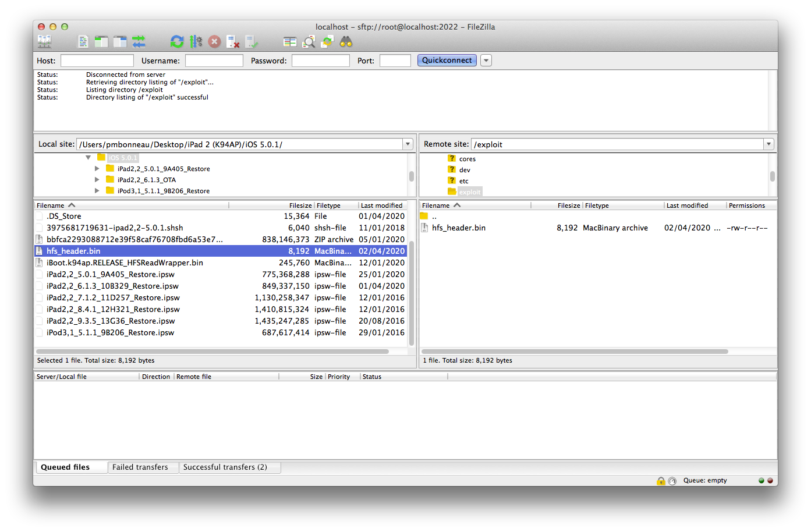Open the binoculars file search icon
The width and height of the screenshot is (811, 532).
click(x=346, y=41)
